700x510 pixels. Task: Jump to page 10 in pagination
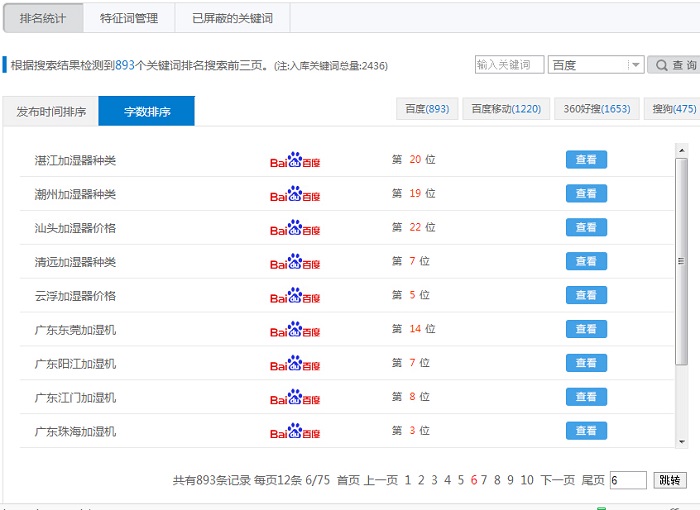tap(527, 480)
